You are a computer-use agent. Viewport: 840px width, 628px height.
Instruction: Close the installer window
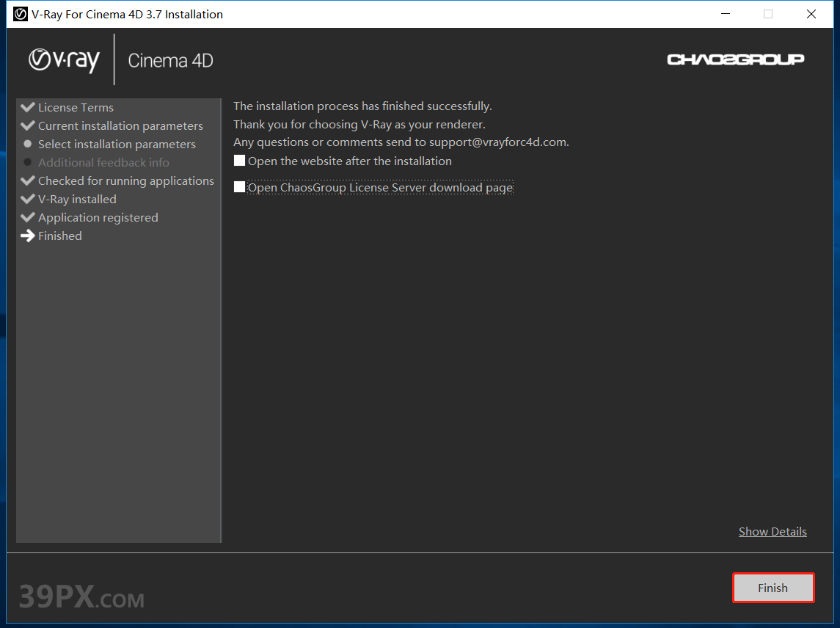(811, 14)
